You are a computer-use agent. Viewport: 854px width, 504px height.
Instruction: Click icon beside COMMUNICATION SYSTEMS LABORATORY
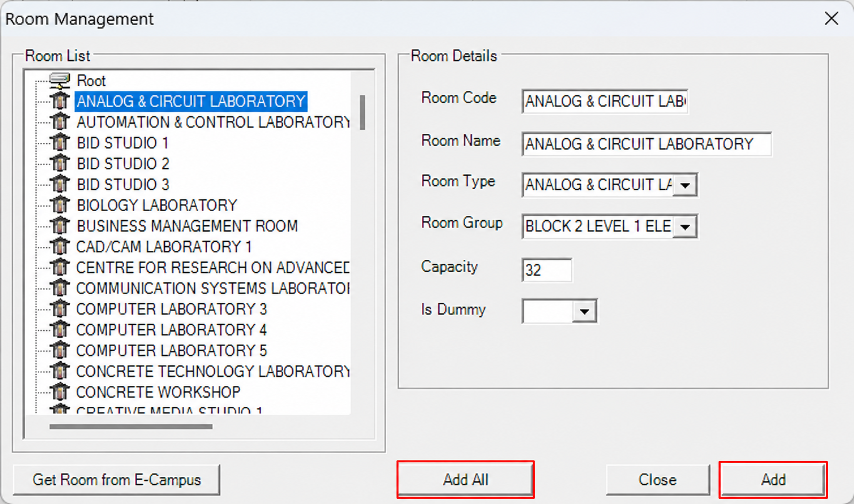point(60,288)
